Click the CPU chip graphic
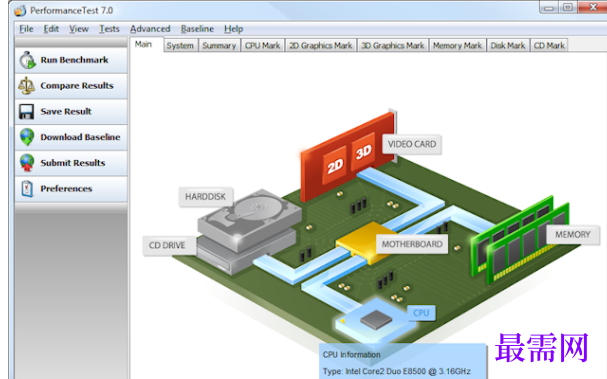Screen dimensions: 607x379 [376, 320]
